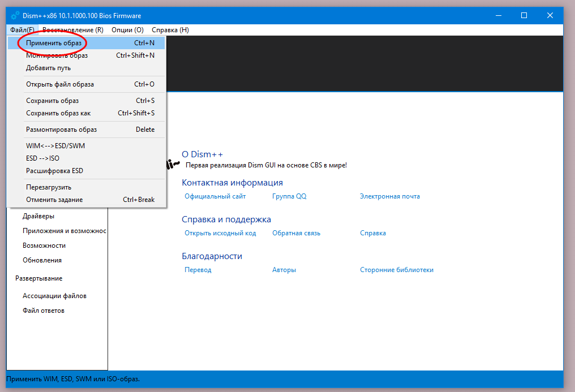Select Расшифровка ESD menu item
The width and height of the screenshot is (575, 392).
86,171
